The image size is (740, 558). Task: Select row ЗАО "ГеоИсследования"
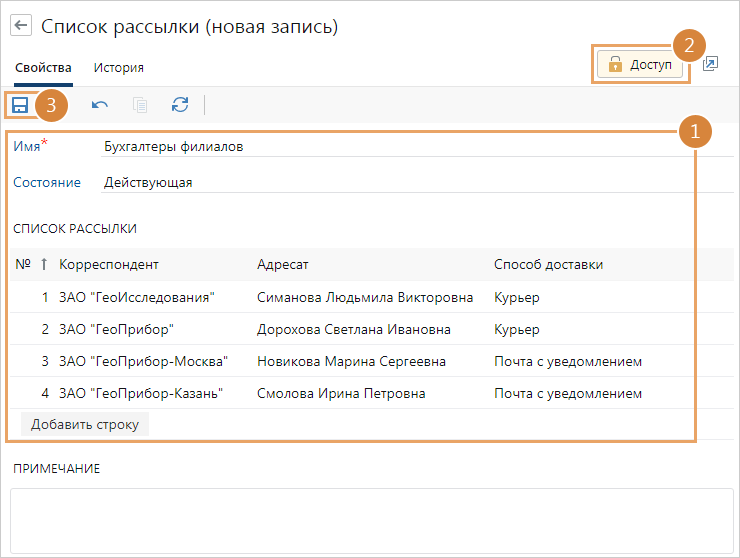pos(137,297)
